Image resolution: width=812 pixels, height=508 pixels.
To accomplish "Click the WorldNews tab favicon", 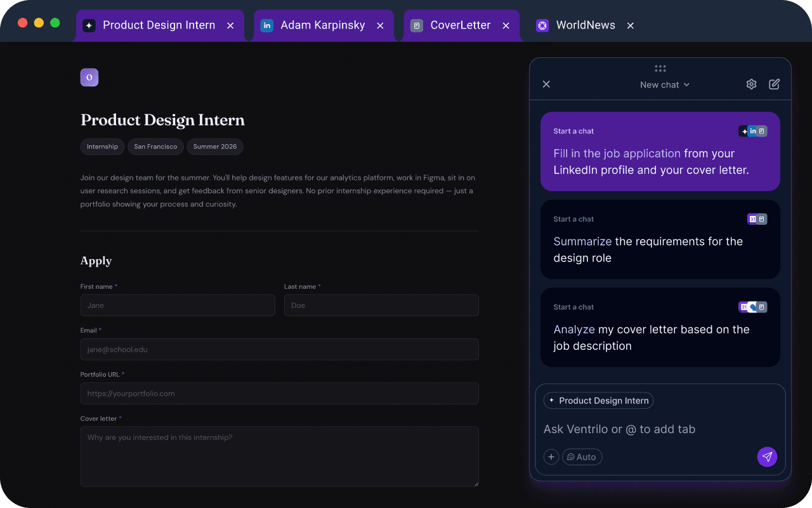I will 542,25.
